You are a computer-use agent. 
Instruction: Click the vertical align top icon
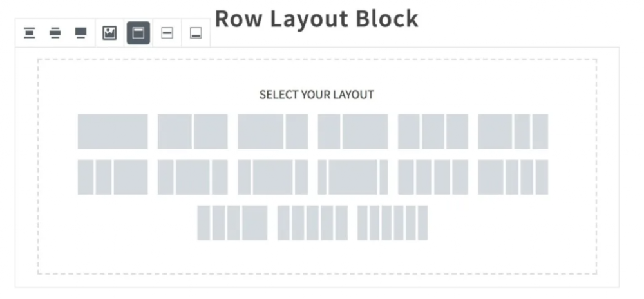pos(30,33)
